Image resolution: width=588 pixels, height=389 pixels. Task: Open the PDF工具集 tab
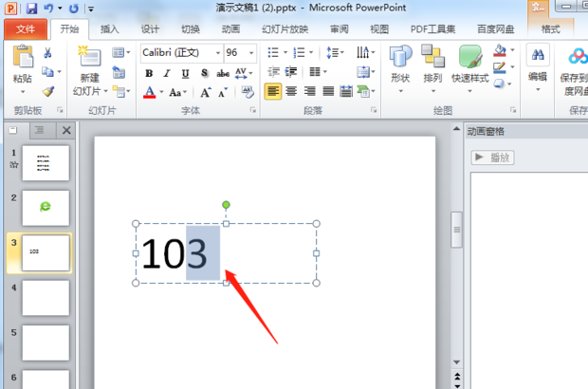[x=432, y=29]
